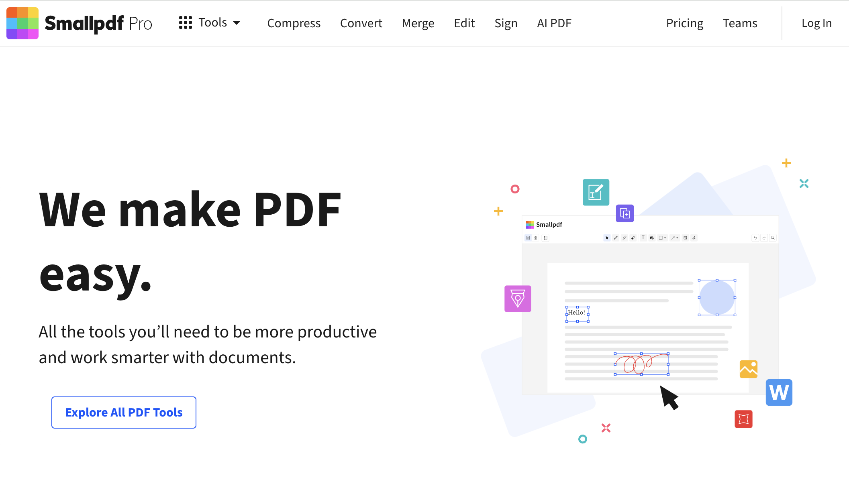Click the Explore All PDF Tools button
Screen dimensions: 849x504
(x=124, y=413)
